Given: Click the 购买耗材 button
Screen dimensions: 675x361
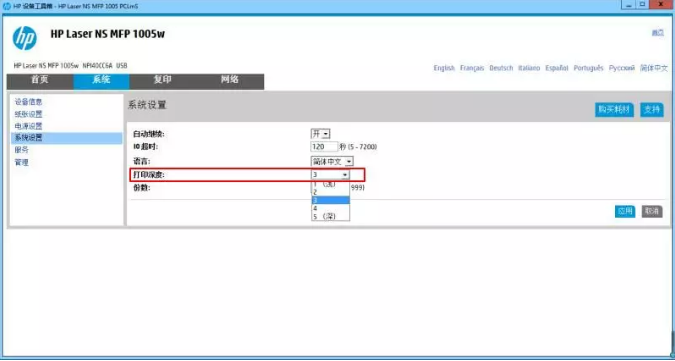Looking at the screenshot, I should click(614, 110).
